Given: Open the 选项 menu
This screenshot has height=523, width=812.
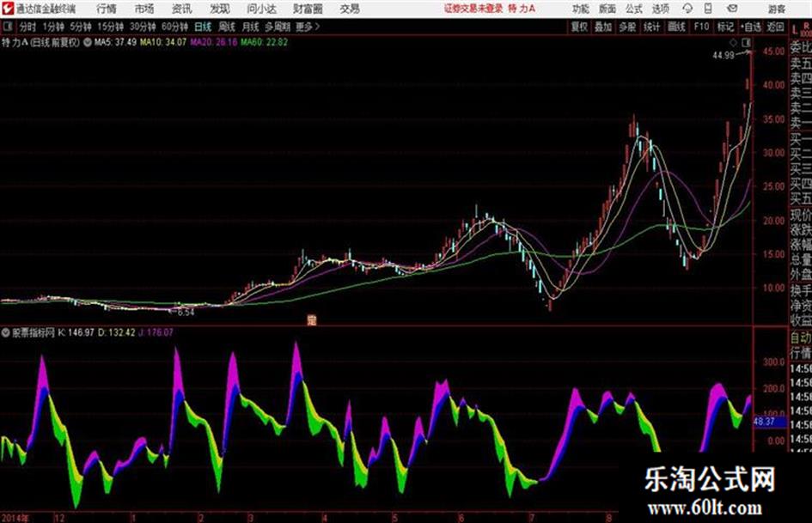Looking at the screenshot, I should click(x=660, y=9).
